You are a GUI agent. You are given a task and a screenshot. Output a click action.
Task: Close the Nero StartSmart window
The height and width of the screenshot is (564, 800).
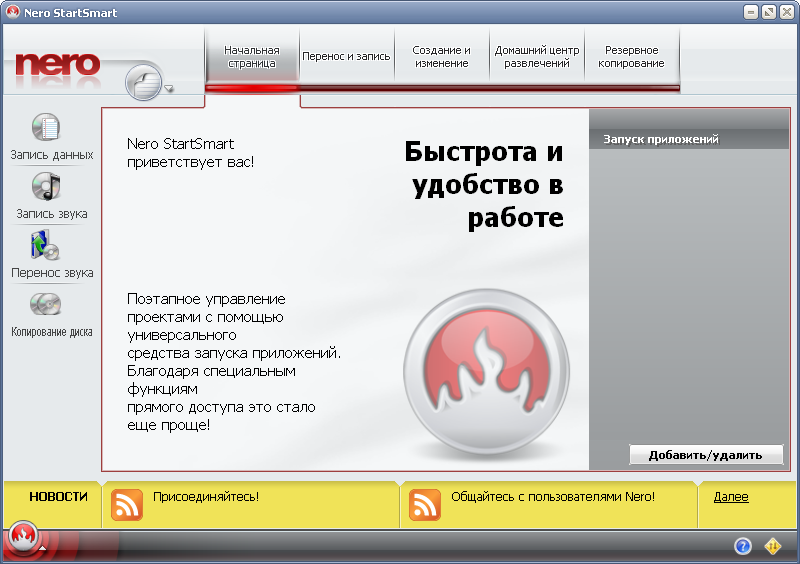(x=787, y=12)
